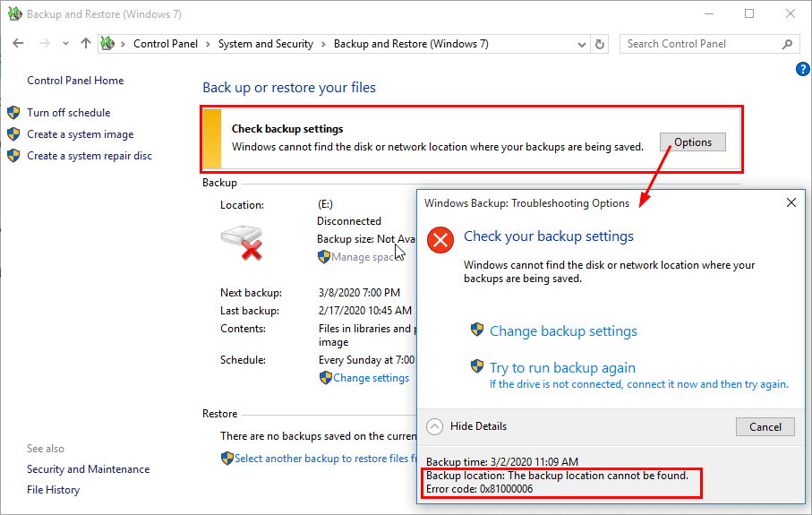Collapse details with Hide Details chevron
This screenshot has height=515, width=812.
pyautogui.click(x=434, y=427)
